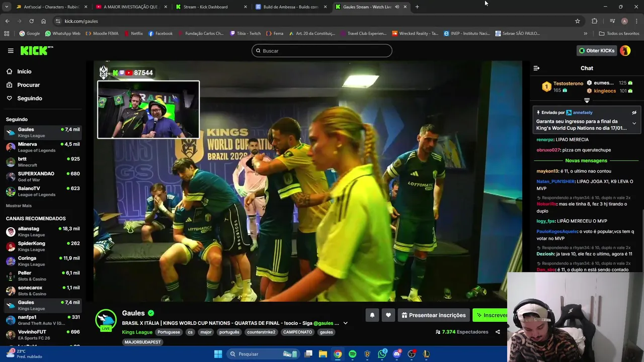Switch to A MAIOR INVESTIGAÇÃO YouTube tab
Screen dimensions: 644x362
click(x=131, y=7)
